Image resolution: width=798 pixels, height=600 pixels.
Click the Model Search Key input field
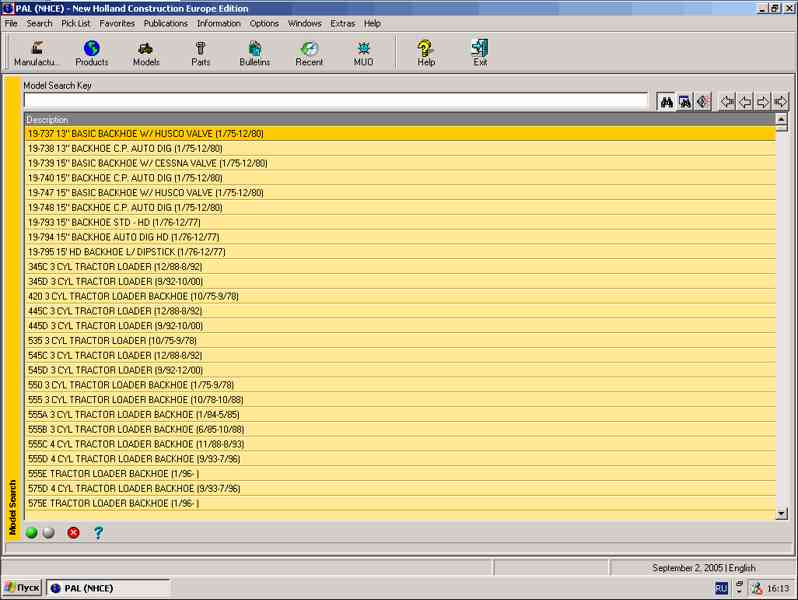tap(336, 100)
